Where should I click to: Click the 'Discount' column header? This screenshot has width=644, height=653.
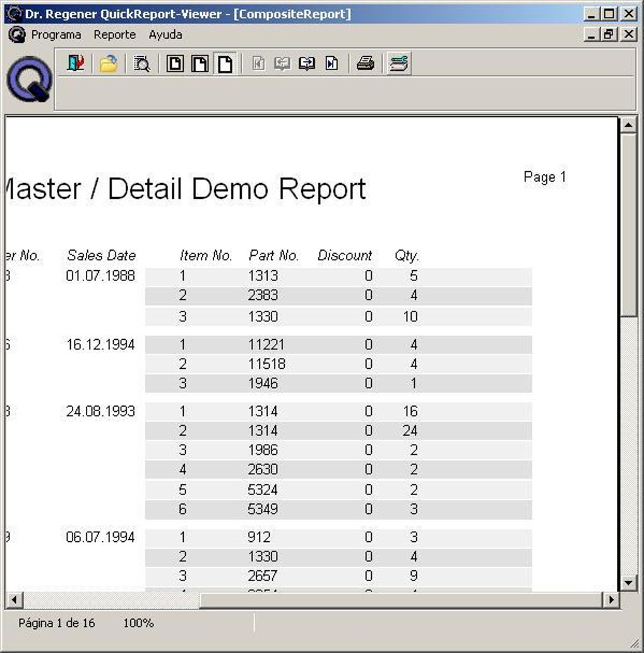pyautogui.click(x=345, y=255)
